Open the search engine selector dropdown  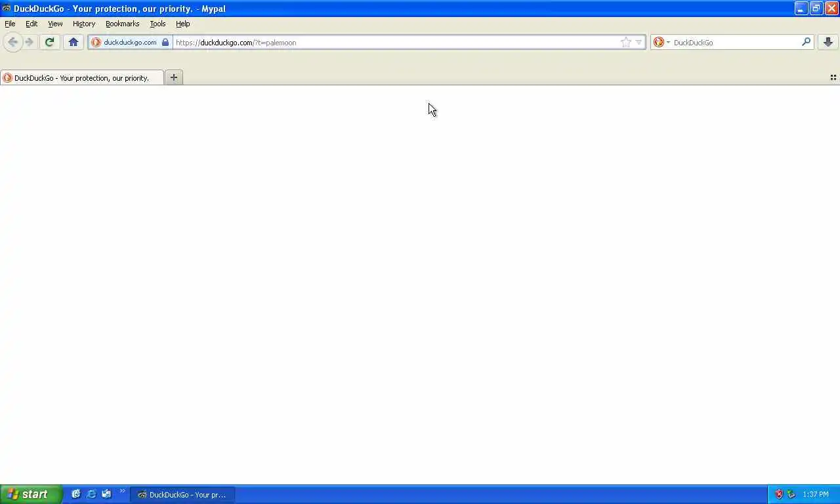point(661,42)
